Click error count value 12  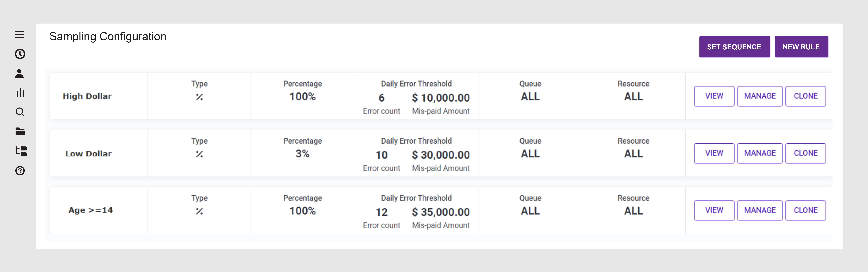[x=381, y=212]
